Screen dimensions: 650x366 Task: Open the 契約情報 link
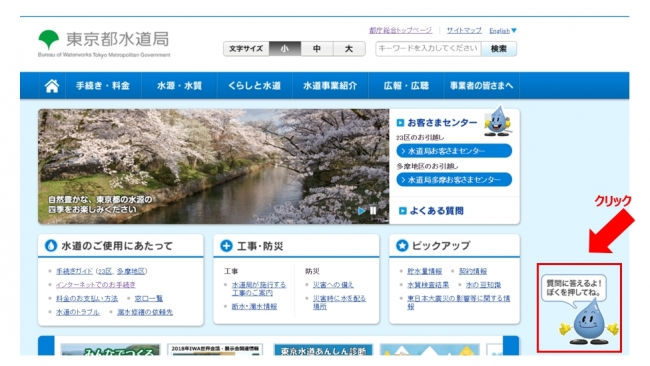[x=473, y=271]
